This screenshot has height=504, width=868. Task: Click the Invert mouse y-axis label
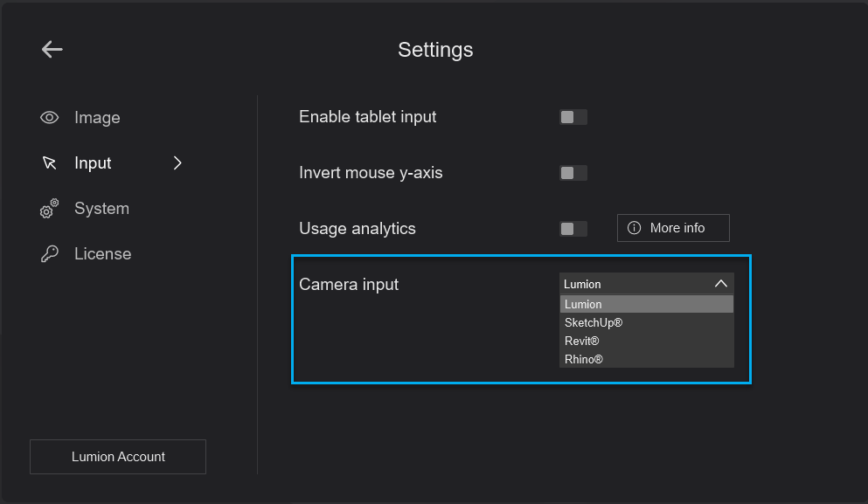point(371,173)
